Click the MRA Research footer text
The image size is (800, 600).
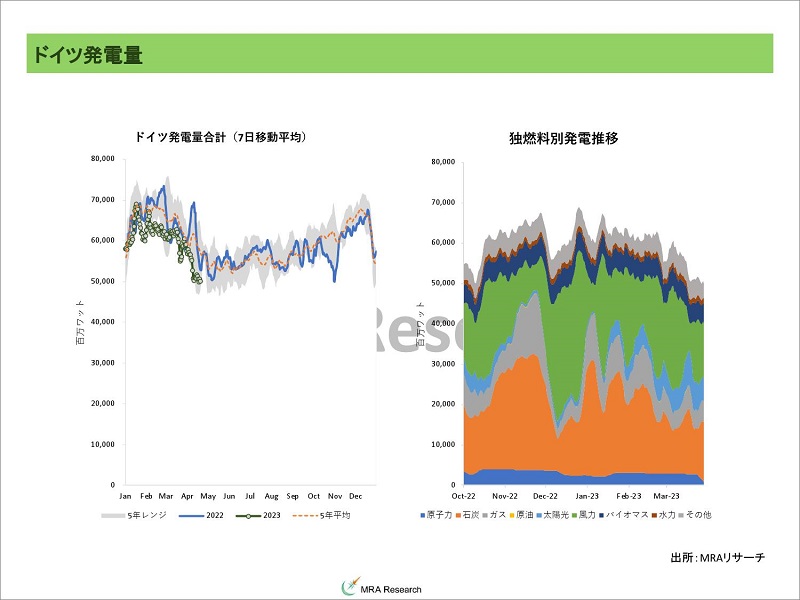tap(391, 590)
